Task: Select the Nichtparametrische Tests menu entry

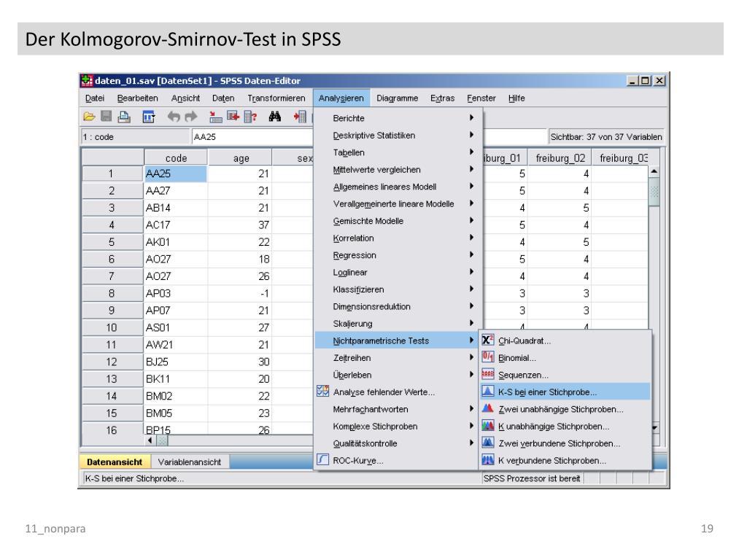Action: click(x=398, y=341)
